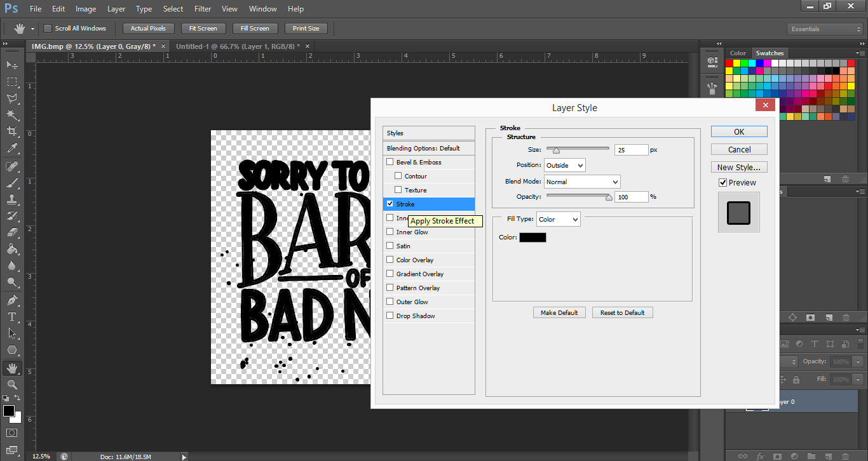Click the black stroke Color swatch
The height and width of the screenshot is (461, 868).
tap(532, 237)
